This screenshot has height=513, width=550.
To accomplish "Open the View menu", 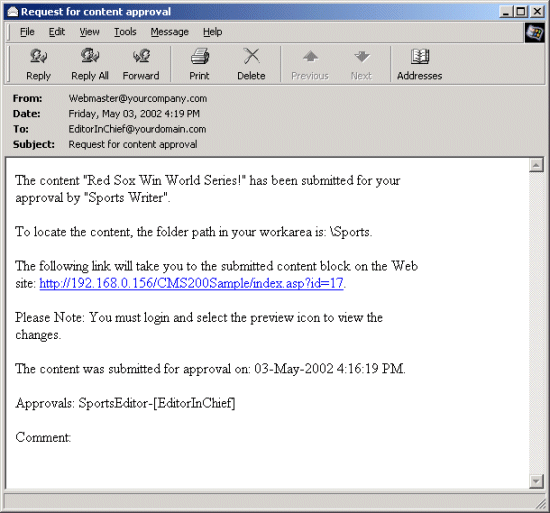I will [x=89, y=32].
